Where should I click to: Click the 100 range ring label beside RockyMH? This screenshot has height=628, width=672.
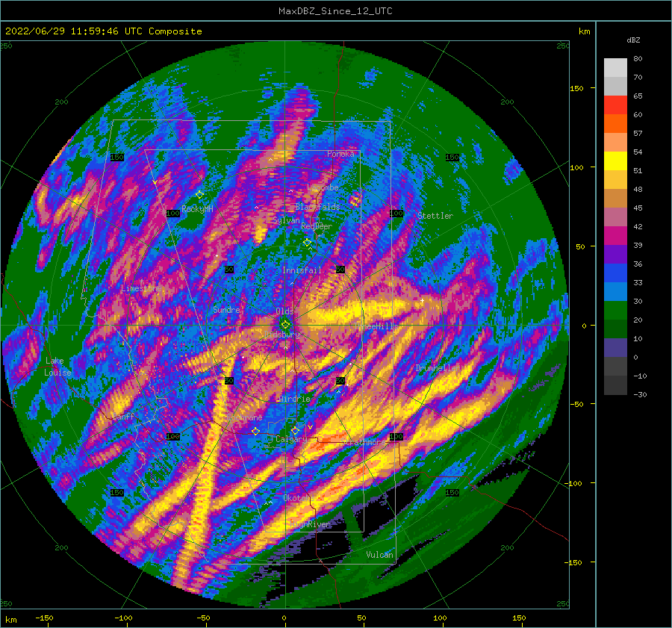click(172, 213)
